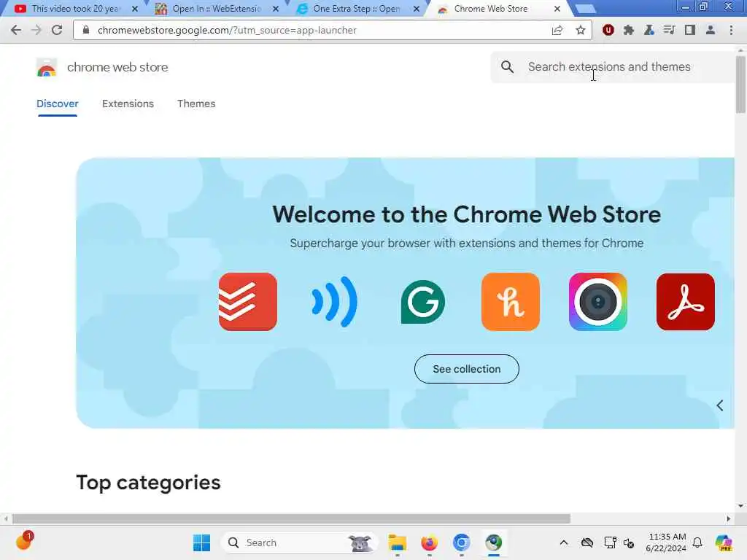Screen dimensions: 747x560
Task: Open the Honey extension icon
Action: point(510,301)
